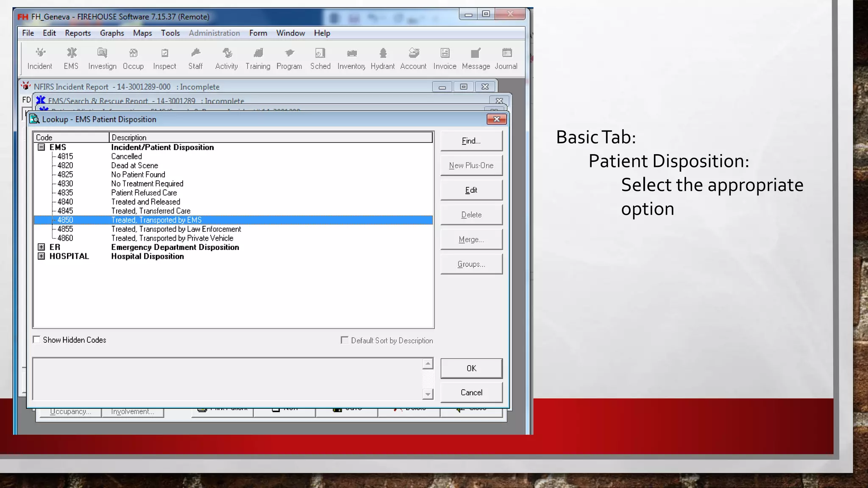The height and width of the screenshot is (488, 868).
Task: Select code 4815 Cancelled
Action: [x=233, y=156]
